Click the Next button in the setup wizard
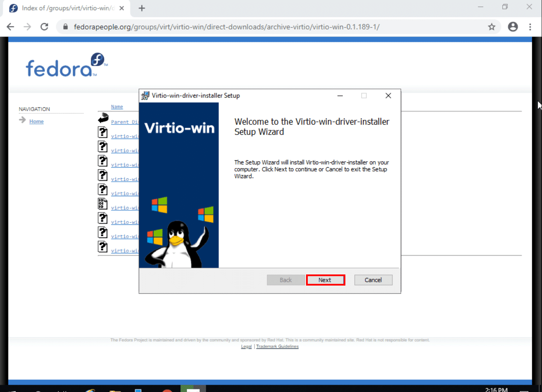 coord(325,280)
